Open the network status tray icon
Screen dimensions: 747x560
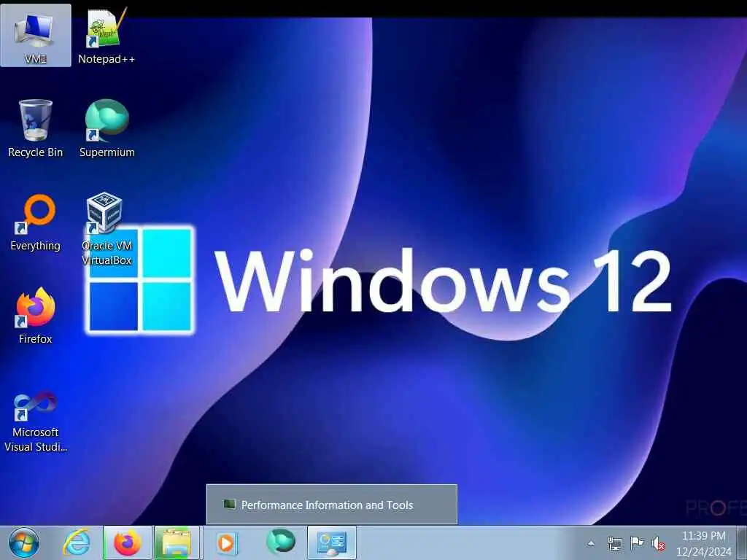coord(614,542)
